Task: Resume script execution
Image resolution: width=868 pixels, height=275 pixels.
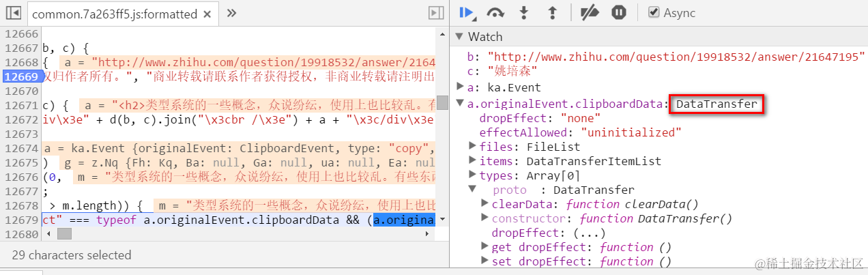Action: pyautogui.click(x=467, y=12)
